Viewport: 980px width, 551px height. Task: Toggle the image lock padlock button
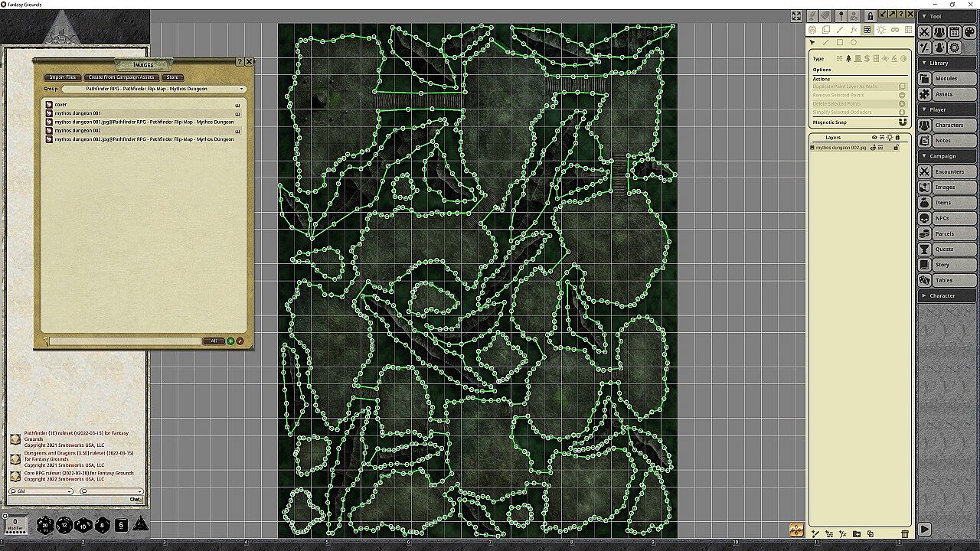tap(871, 15)
